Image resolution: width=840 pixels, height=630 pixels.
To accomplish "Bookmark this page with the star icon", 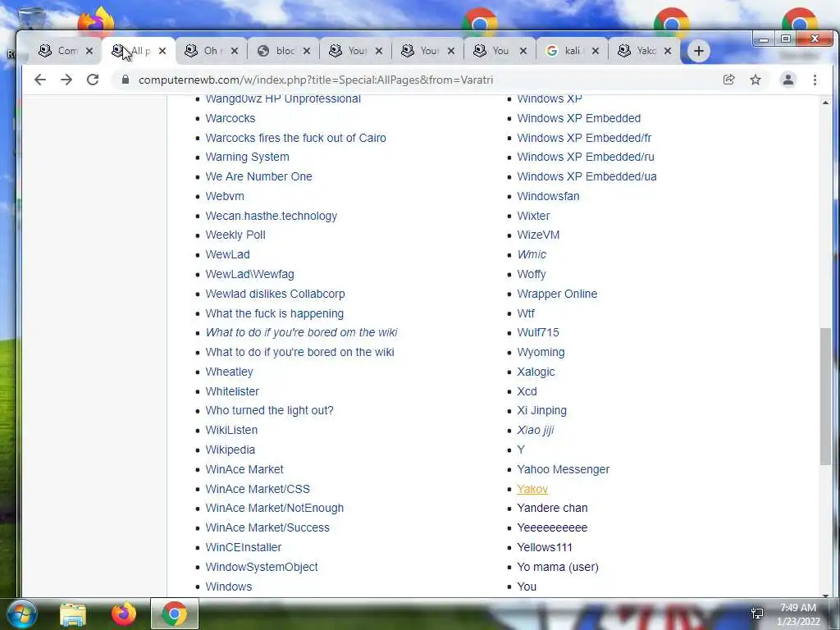I will point(756,80).
